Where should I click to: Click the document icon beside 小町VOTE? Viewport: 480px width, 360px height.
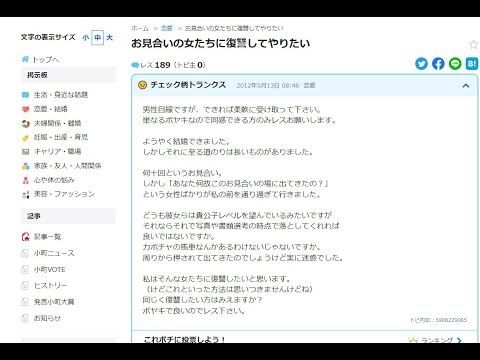coord(25,269)
